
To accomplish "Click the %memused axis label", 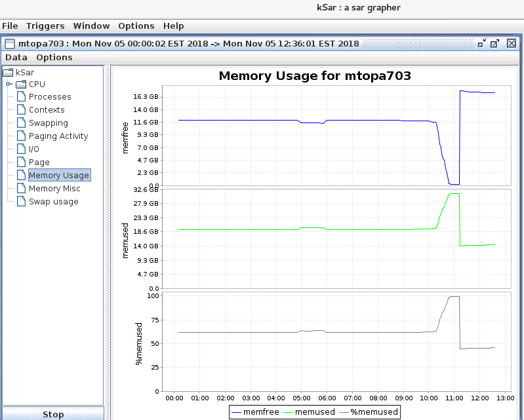I will pos(138,343).
